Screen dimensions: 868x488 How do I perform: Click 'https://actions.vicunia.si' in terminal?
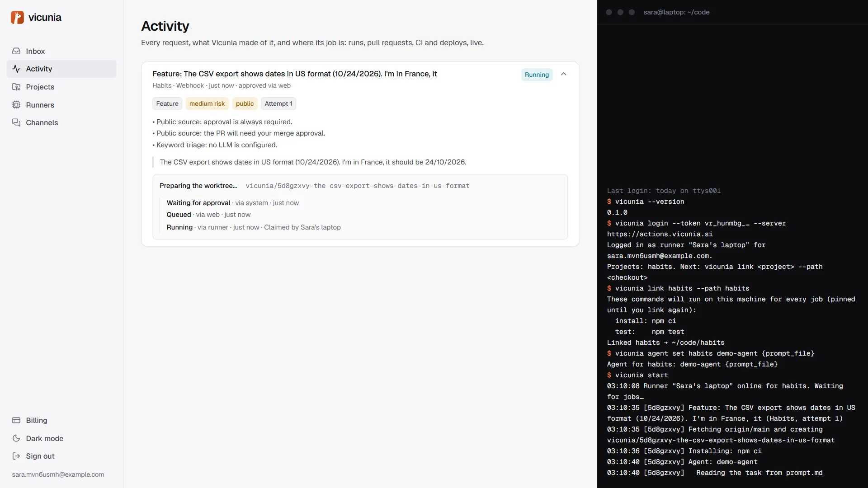[x=660, y=234]
